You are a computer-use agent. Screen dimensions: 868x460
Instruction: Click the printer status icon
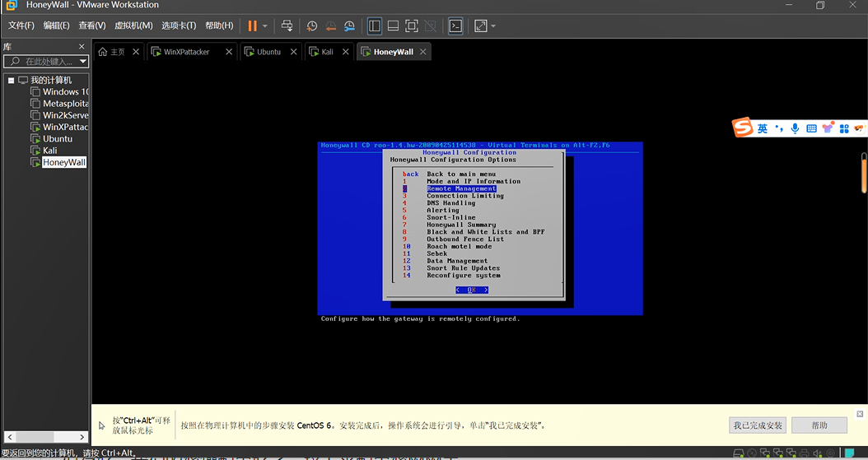point(804,454)
